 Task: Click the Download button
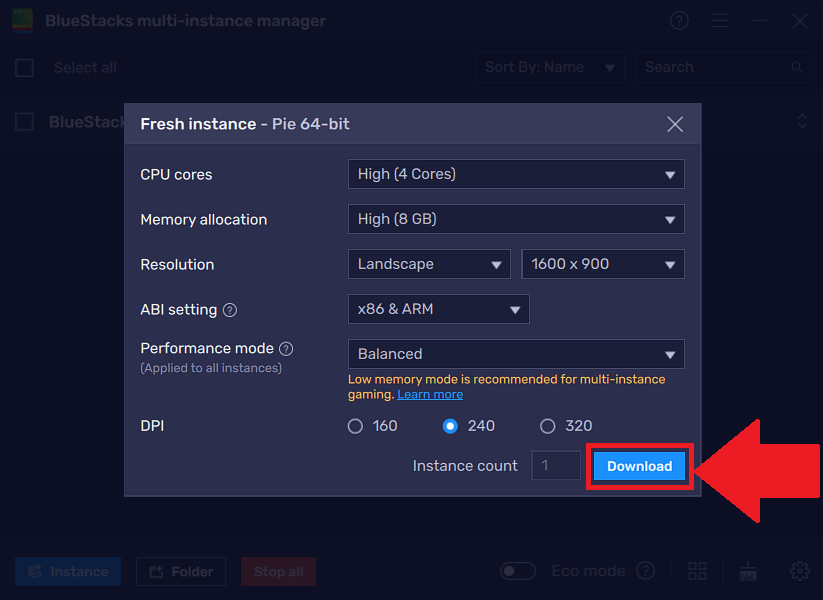(639, 466)
